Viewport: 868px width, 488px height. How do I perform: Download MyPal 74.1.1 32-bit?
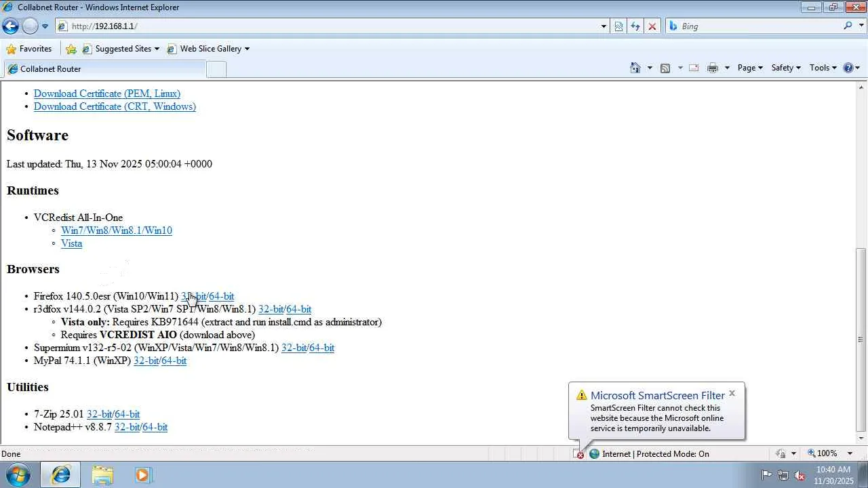coord(146,361)
